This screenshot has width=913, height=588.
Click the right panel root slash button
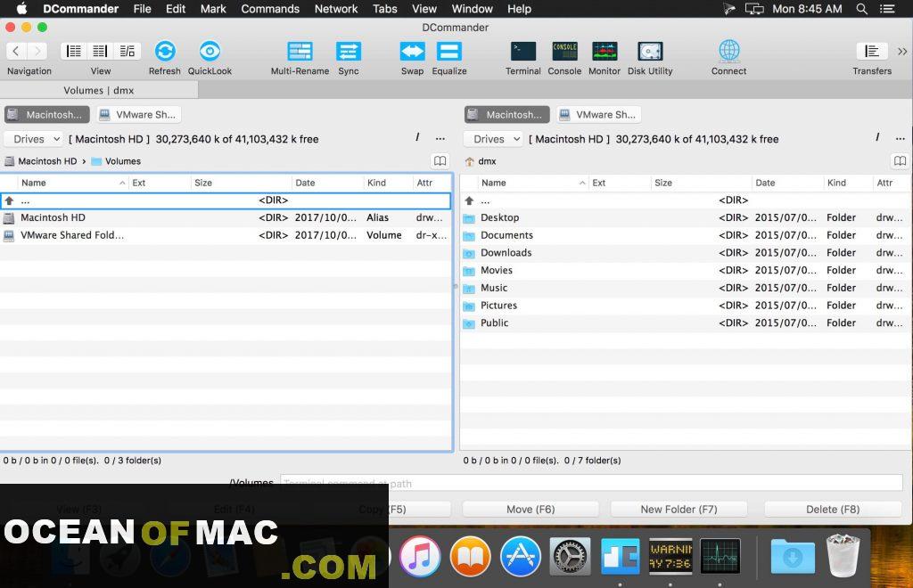pyautogui.click(x=877, y=138)
